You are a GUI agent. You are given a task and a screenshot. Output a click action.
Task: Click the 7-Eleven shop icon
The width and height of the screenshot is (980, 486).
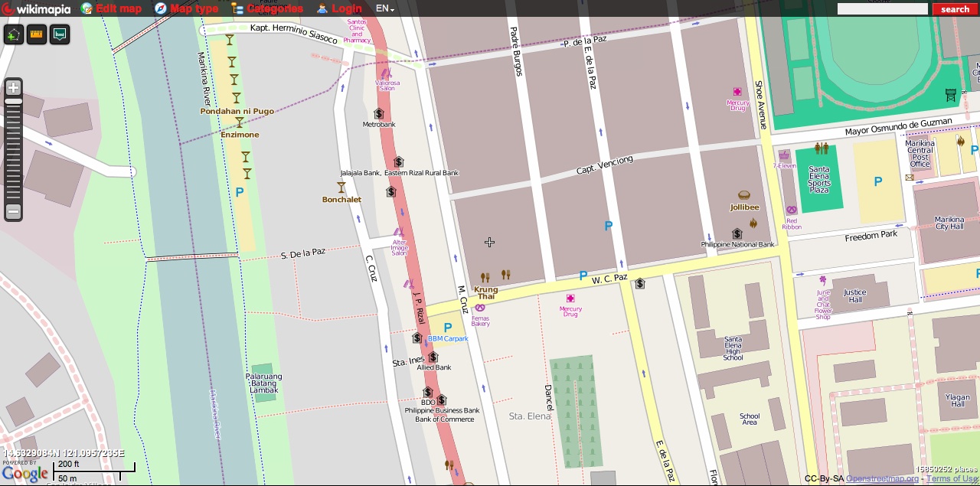[x=784, y=155]
